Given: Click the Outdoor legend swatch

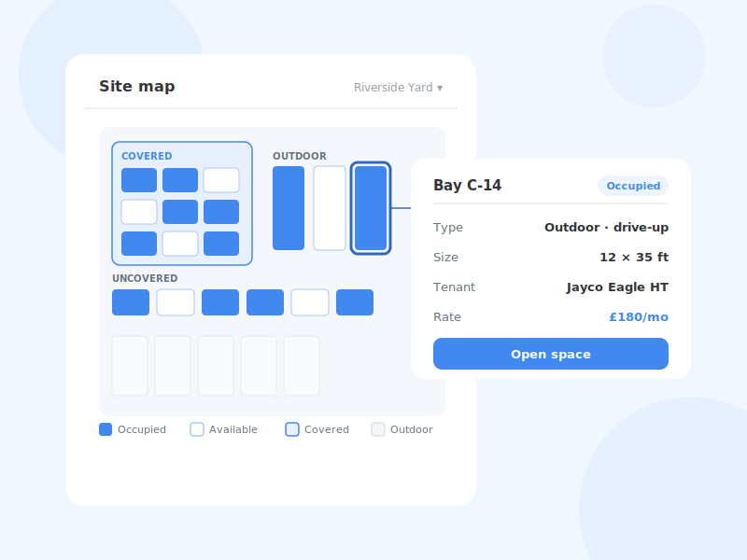Looking at the screenshot, I should click(378, 429).
